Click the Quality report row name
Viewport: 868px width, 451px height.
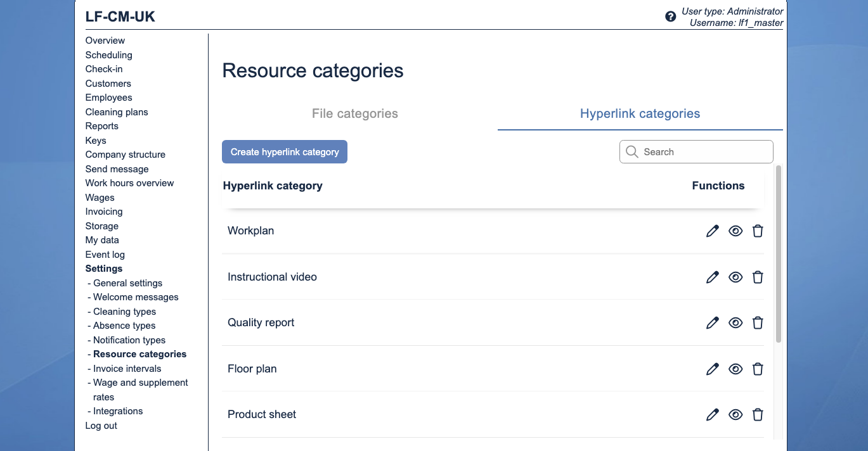point(261,323)
